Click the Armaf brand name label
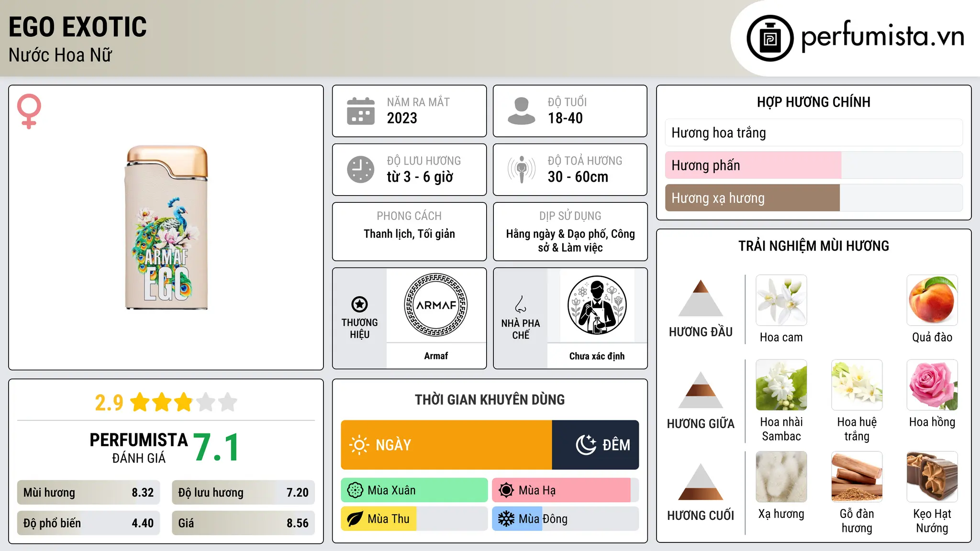Viewport: 980px width, 551px height. pos(436,356)
